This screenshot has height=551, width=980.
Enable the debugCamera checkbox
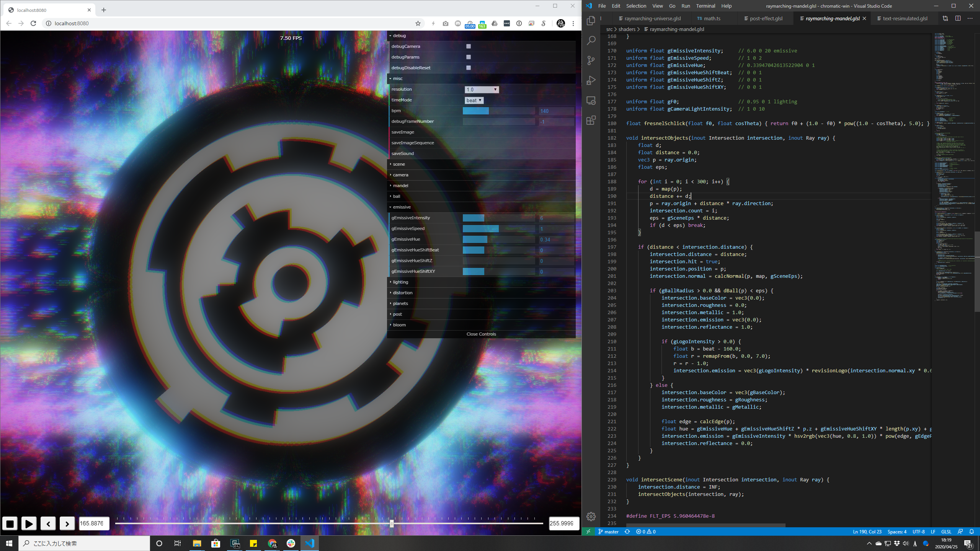click(468, 46)
